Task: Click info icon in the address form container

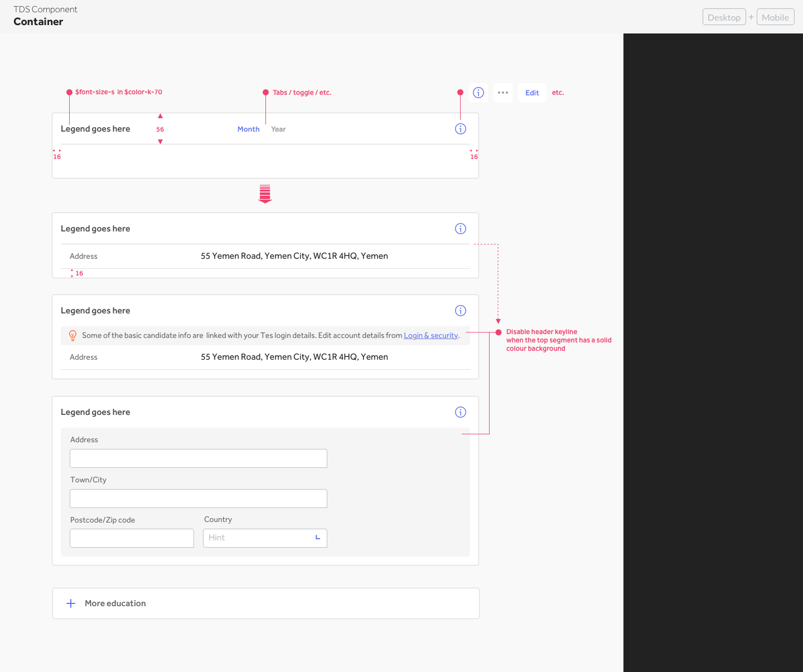Action: [x=461, y=412]
